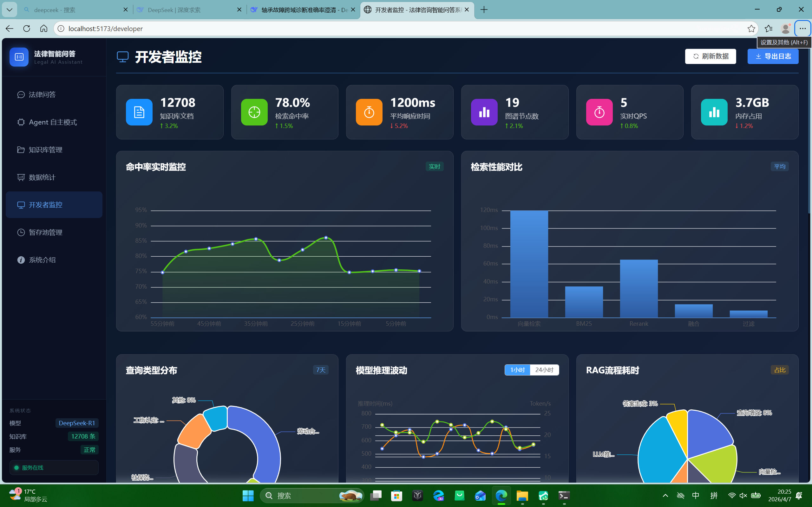Screen dimensions: 812x507
Task: Favorite this page with the star icon
Action: (x=751, y=29)
